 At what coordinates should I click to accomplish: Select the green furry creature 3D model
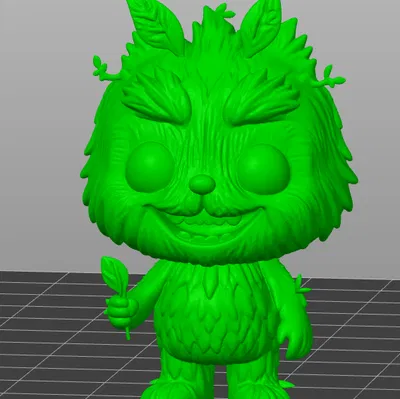point(218,200)
